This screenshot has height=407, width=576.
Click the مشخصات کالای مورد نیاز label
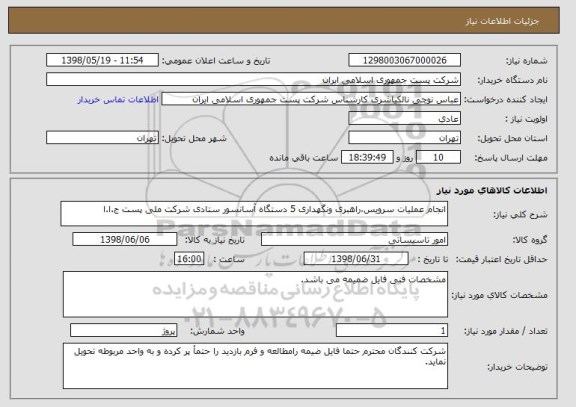(499, 295)
